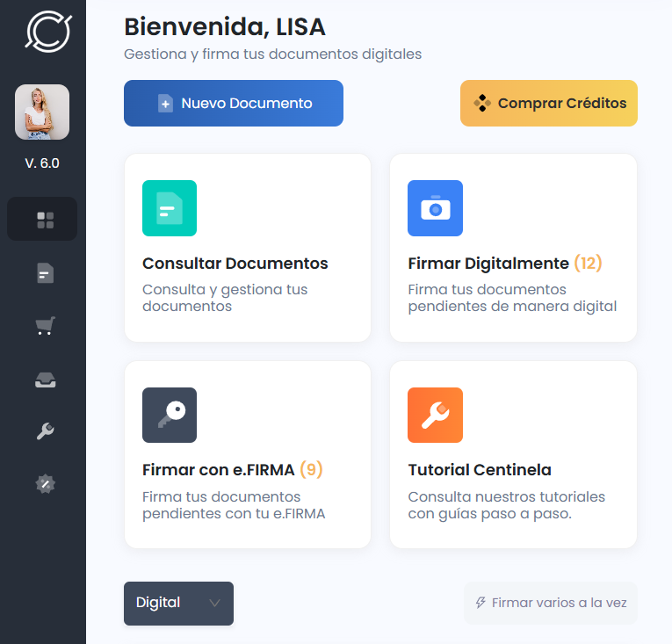The height and width of the screenshot is (644, 672).
Task: Click the blue camera Firmar Digitalmente icon
Action: pos(435,208)
